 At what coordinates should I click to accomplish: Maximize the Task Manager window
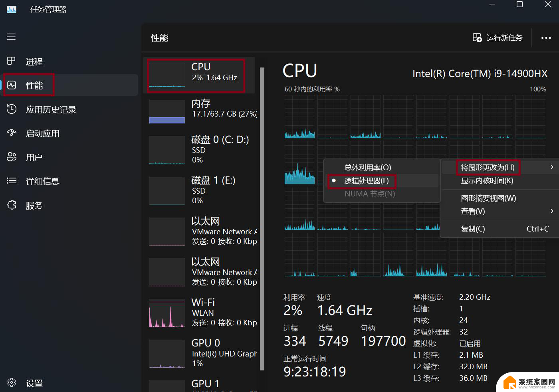tap(519, 4)
